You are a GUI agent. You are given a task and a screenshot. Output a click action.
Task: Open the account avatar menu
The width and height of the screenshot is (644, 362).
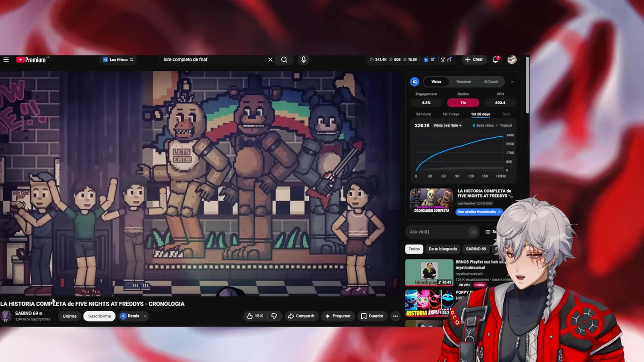tap(512, 59)
